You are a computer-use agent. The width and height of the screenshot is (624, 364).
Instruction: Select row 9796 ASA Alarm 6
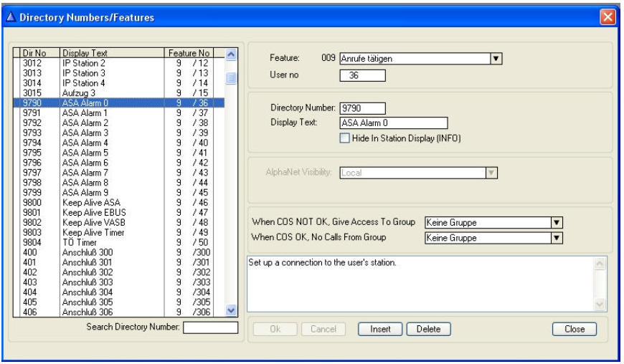[119, 163]
